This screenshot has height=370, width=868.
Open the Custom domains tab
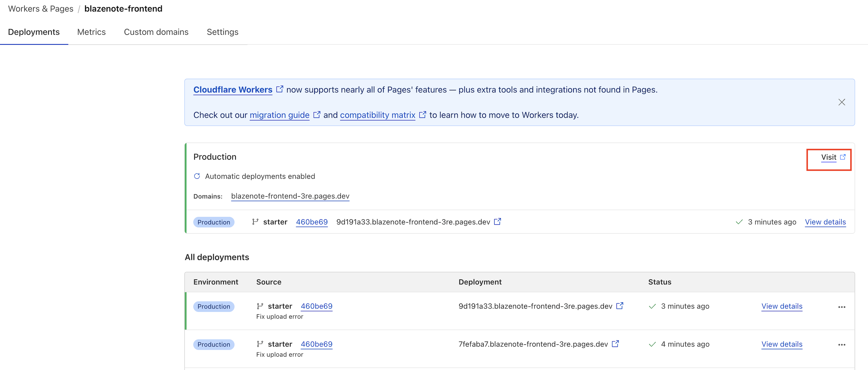click(x=156, y=32)
